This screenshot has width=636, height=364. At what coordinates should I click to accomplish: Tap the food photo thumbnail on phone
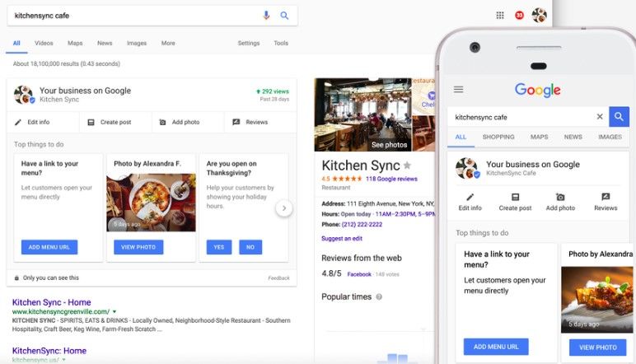pyautogui.click(x=597, y=300)
